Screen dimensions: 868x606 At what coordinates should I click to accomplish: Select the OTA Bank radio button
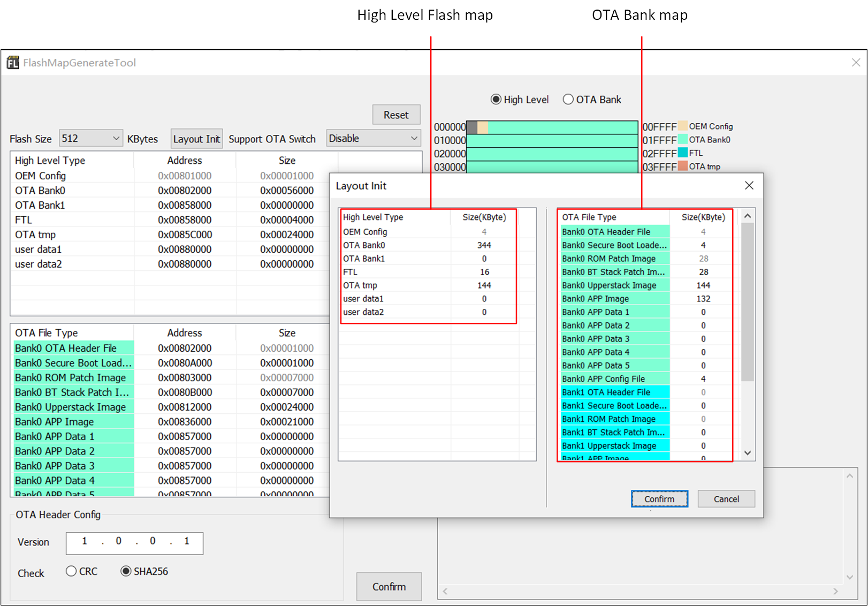click(x=568, y=100)
